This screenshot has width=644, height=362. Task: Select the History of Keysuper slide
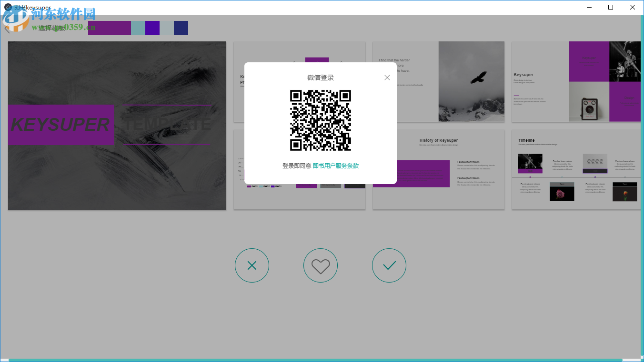point(439,170)
